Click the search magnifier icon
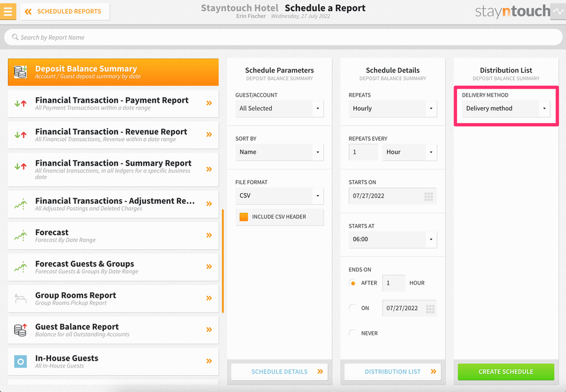 point(15,37)
